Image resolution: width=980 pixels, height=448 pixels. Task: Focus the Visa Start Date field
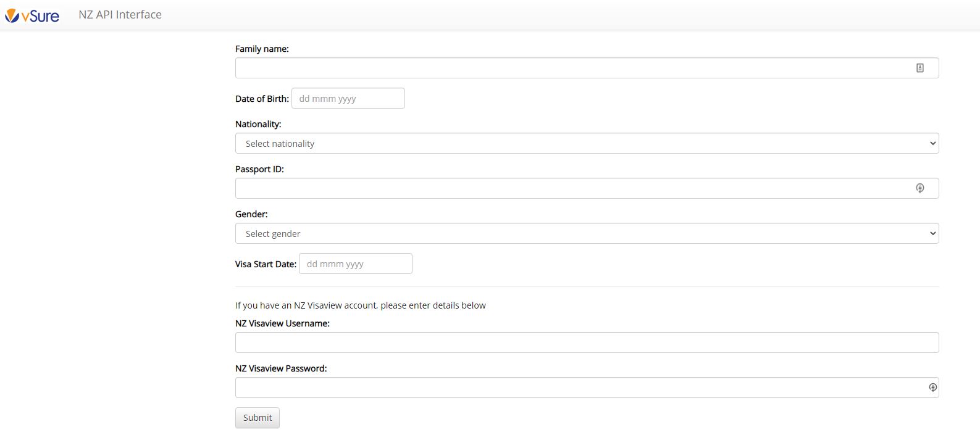click(356, 263)
